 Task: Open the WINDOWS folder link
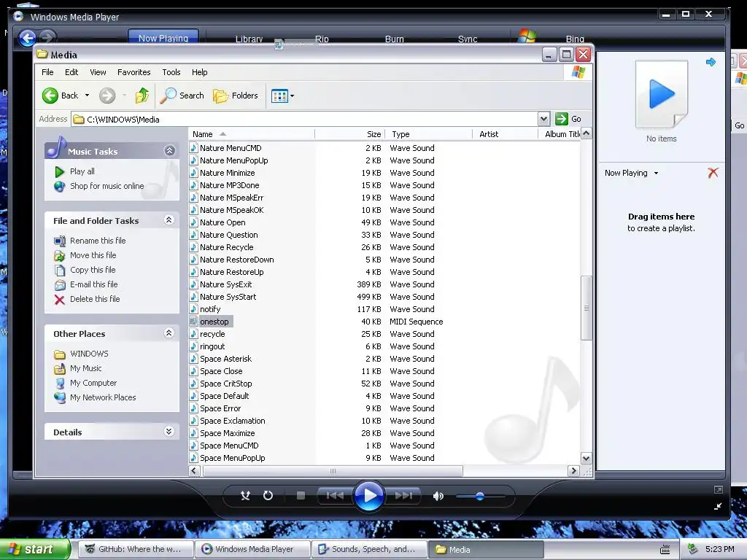coord(89,354)
